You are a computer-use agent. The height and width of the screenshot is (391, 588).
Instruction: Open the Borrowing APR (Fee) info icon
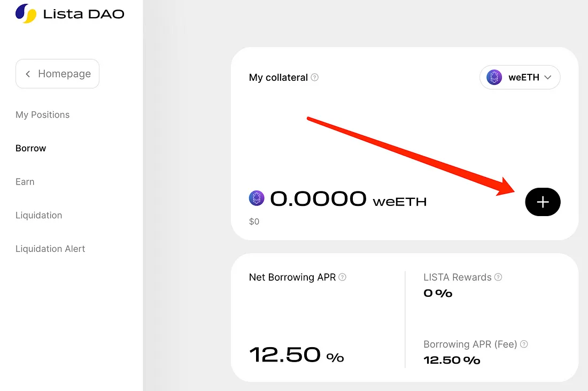tap(524, 344)
